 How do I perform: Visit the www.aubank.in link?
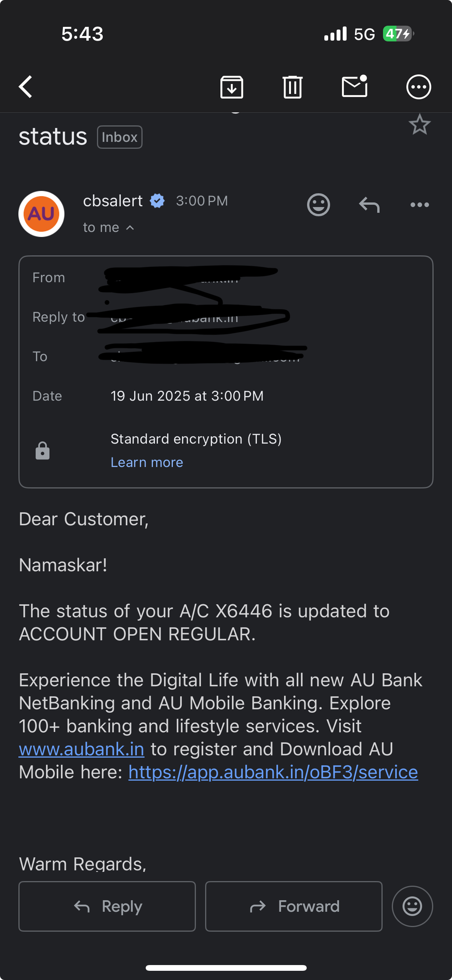(82, 749)
